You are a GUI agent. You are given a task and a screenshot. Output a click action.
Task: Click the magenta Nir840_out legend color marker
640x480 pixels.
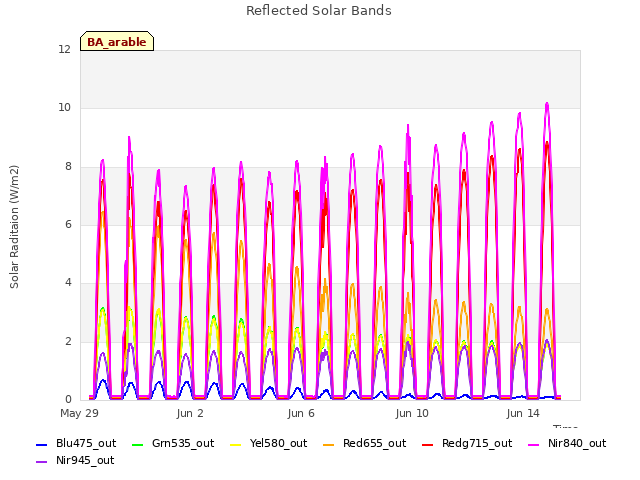(534, 444)
